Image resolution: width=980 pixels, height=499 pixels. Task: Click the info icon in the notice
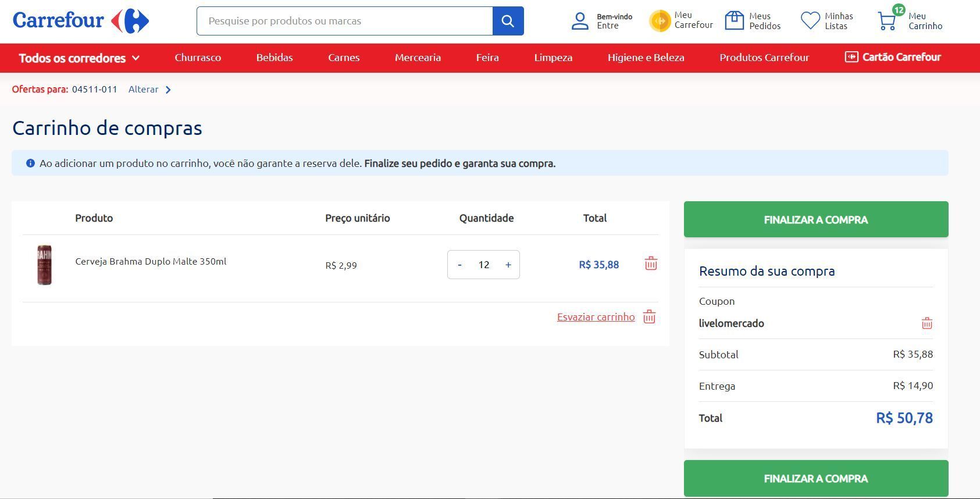point(30,163)
